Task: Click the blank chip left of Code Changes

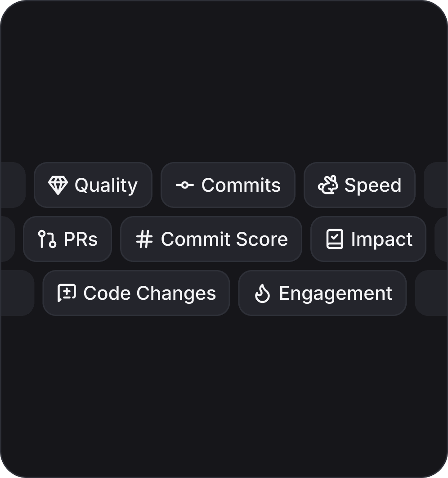Action: (x=18, y=293)
